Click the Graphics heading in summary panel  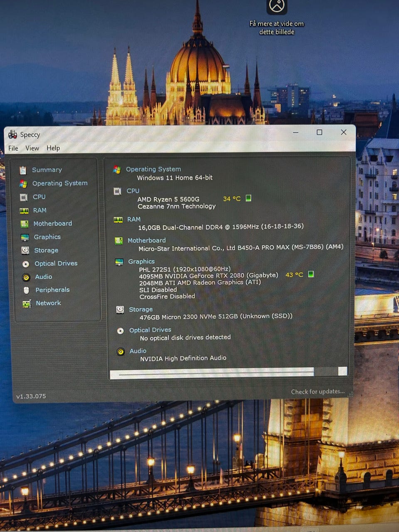point(141,261)
